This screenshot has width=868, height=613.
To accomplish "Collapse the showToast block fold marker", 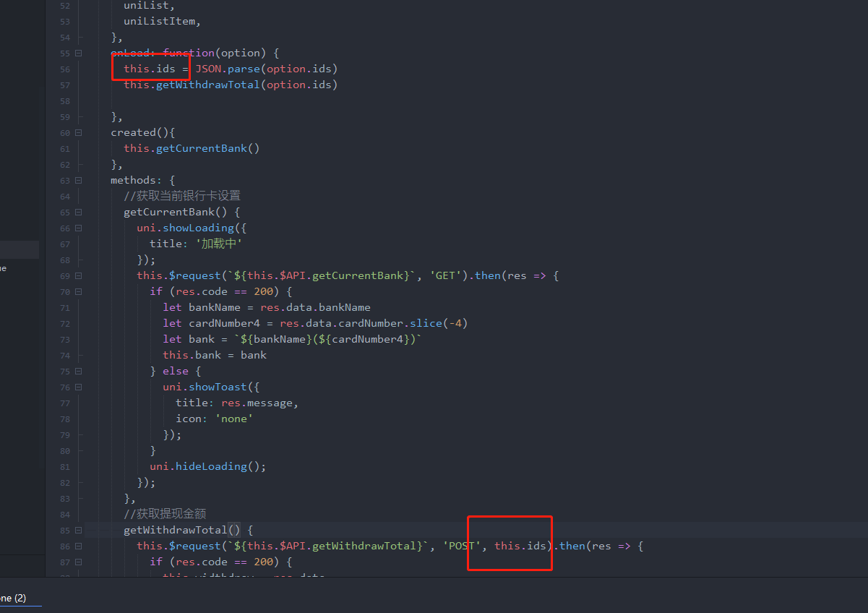I will point(80,387).
